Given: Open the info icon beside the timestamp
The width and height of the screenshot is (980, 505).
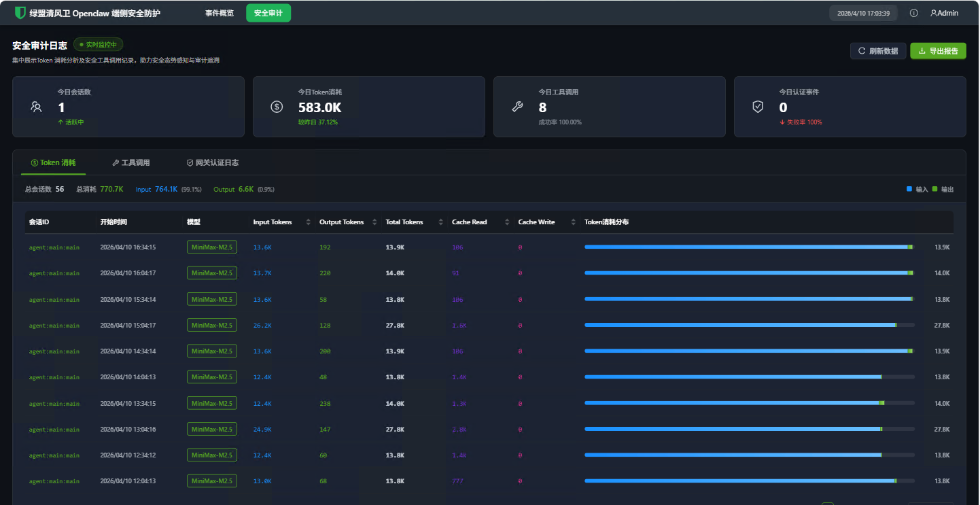Looking at the screenshot, I should pos(913,13).
